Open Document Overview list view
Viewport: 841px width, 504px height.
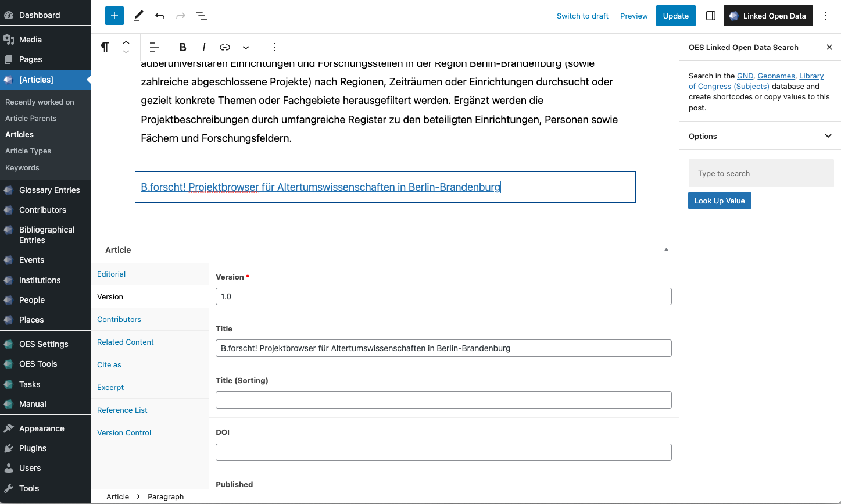click(201, 16)
